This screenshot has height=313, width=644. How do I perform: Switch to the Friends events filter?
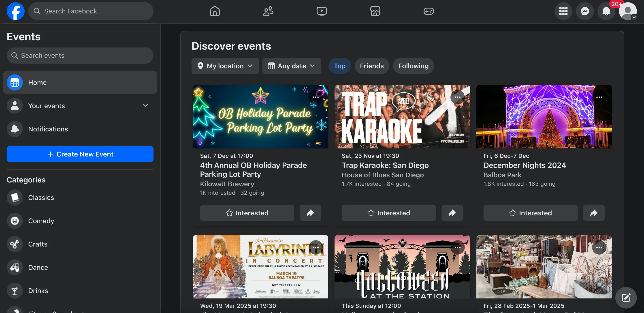point(372,66)
